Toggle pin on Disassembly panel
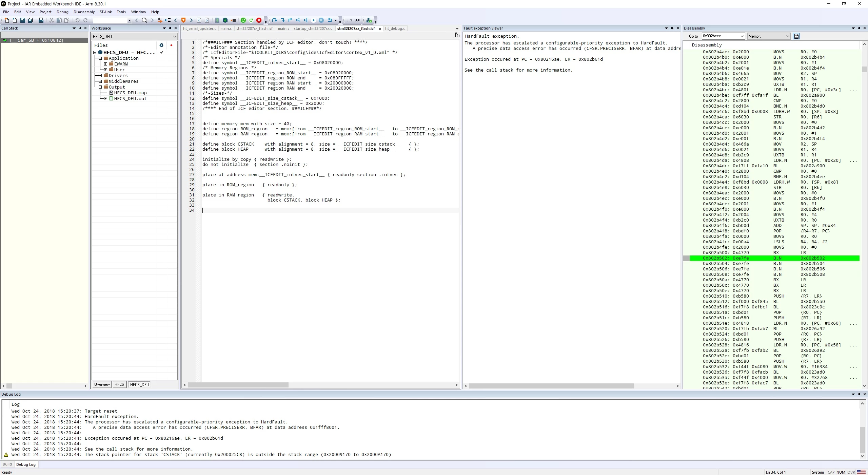Screen dimensions: 868x475 [859, 28]
